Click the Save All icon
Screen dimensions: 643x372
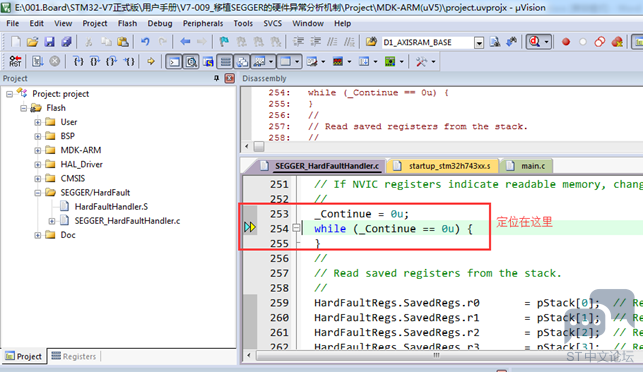(x=66, y=42)
